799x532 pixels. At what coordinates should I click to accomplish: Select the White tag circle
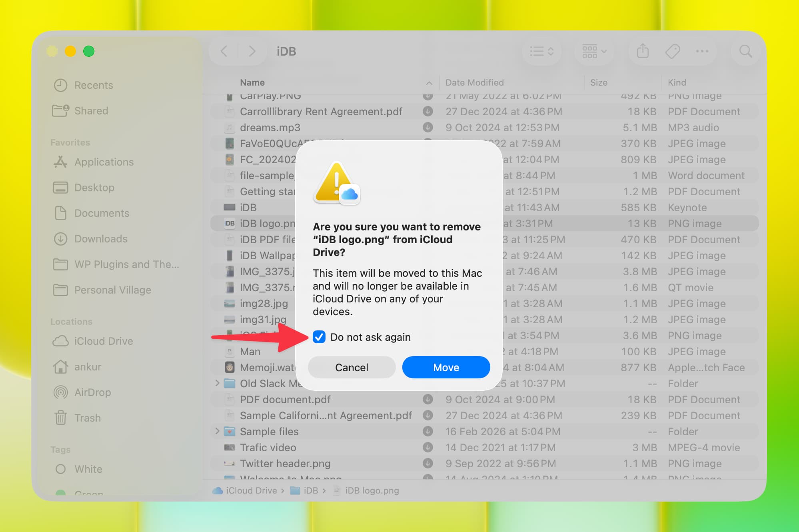[60, 469]
